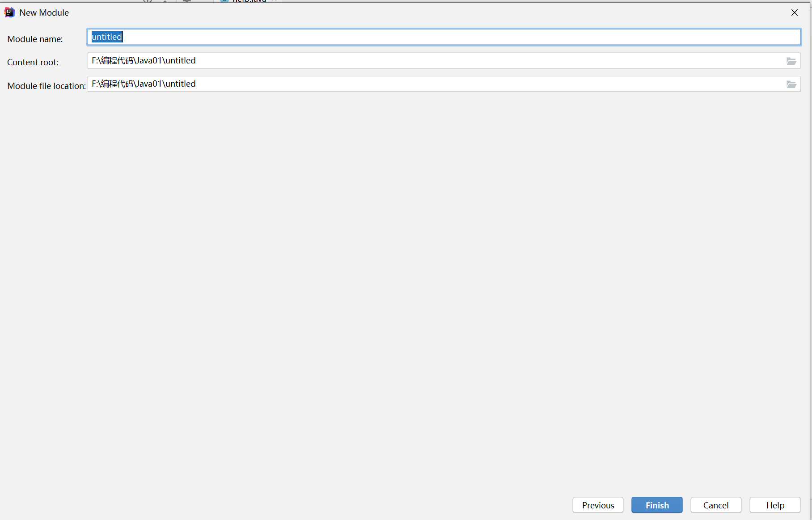Click the 'New Module' title text
The height and width of the screenshot is (520, 812).
pyautogui.click(x=44, y=13)
